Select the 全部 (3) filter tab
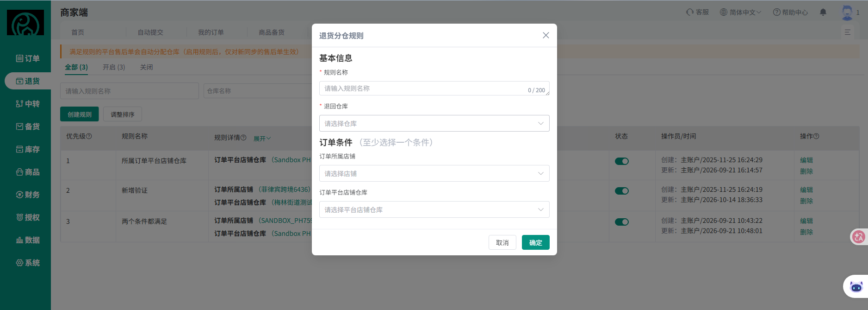 (76, 67)
